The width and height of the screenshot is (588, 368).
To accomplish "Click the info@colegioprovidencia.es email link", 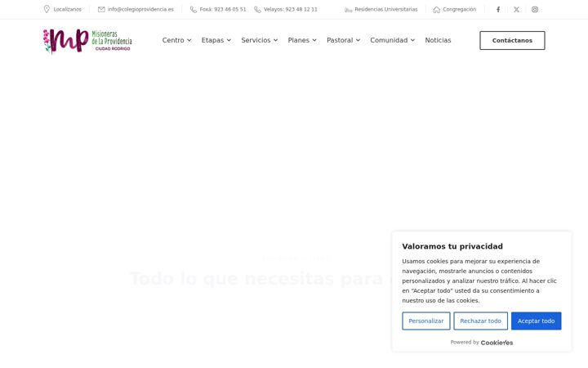I will [x=140, y=9].
